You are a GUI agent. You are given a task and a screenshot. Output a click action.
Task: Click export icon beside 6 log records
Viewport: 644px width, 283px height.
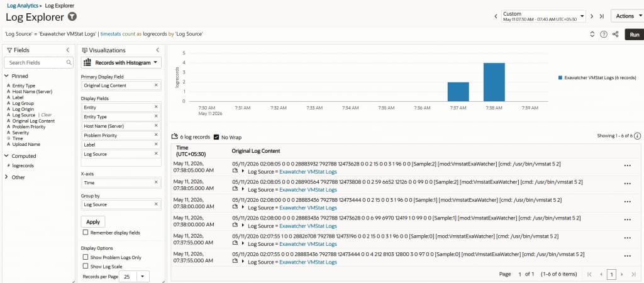[175, 136]
